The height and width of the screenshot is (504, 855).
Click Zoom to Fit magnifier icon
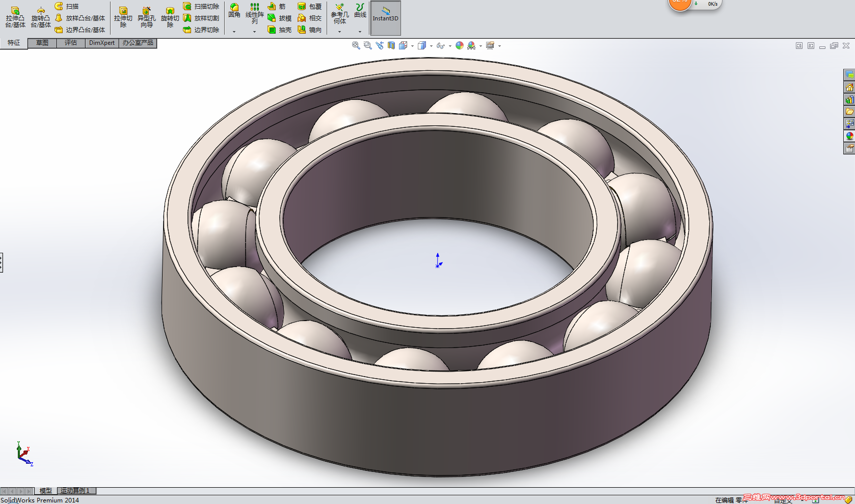coord(356,45)
